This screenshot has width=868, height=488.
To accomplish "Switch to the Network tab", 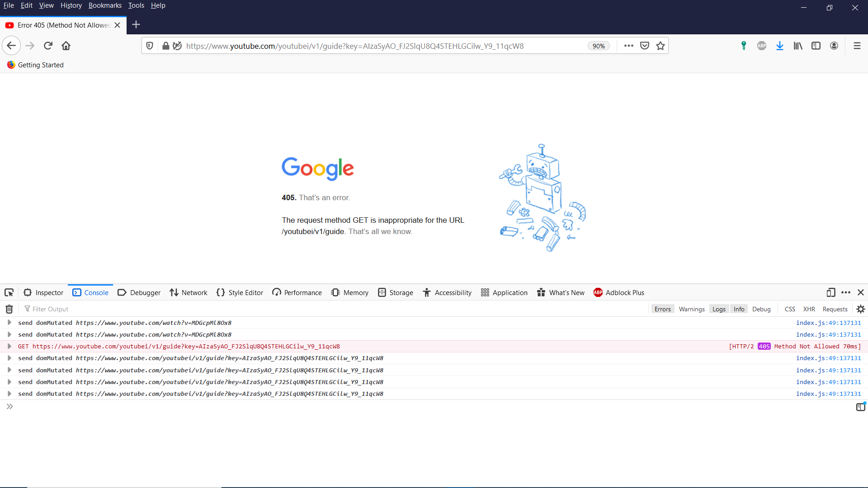I will click(189, 292).
